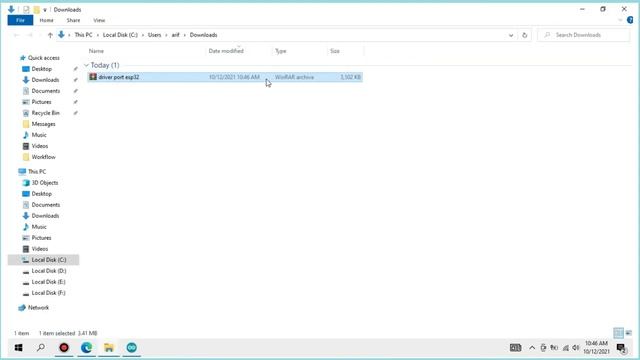Image resolution: width=640 pixels, height=360 pixels.
Task: Open Local Disk (F:) drive
Action: tap(48, 293)
